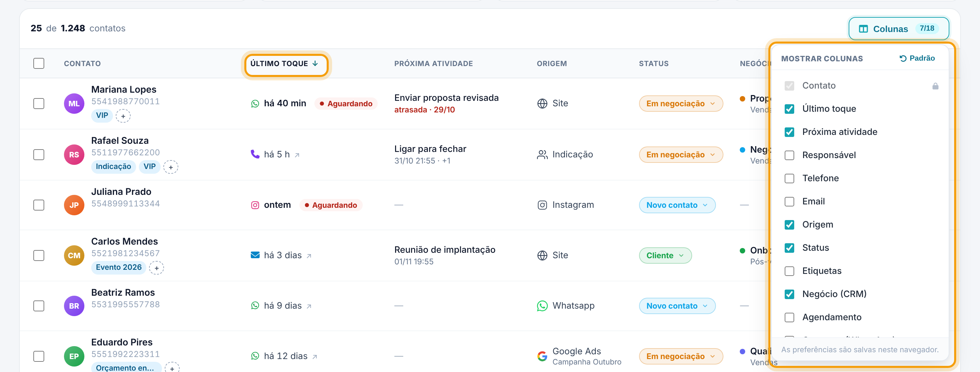Sort by Contato column header
Screen dimensions: 980x372
[x=82, y=64]
